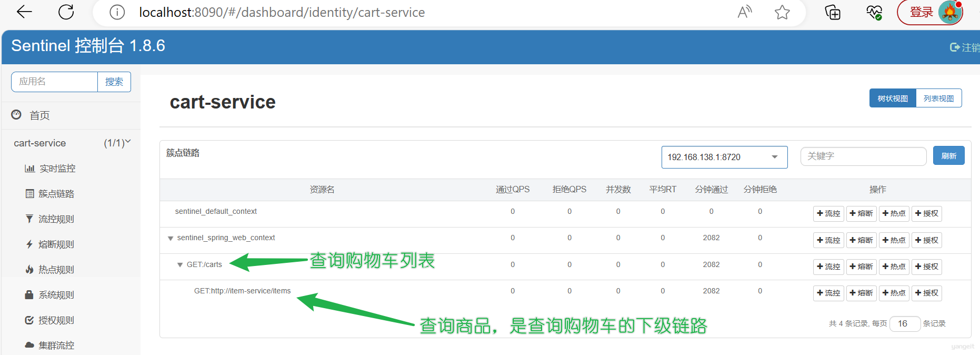Open the read aloud icon in address bar

(745, 12)
